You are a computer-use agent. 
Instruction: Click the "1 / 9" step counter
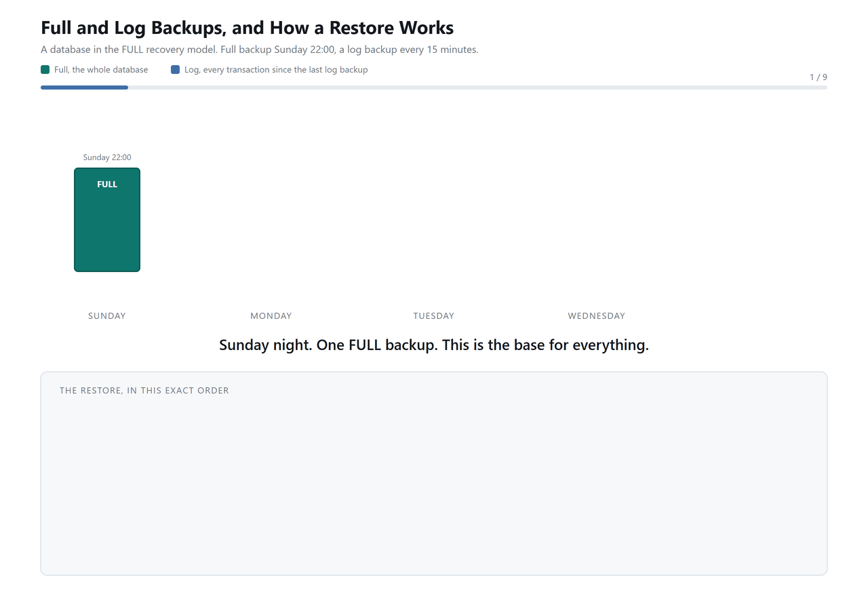(818, 77)
